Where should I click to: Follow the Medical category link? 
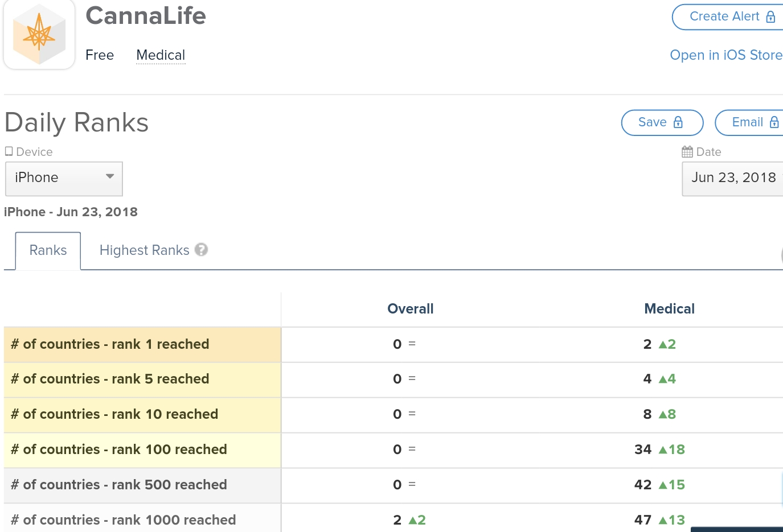click(x=161, y=55)
